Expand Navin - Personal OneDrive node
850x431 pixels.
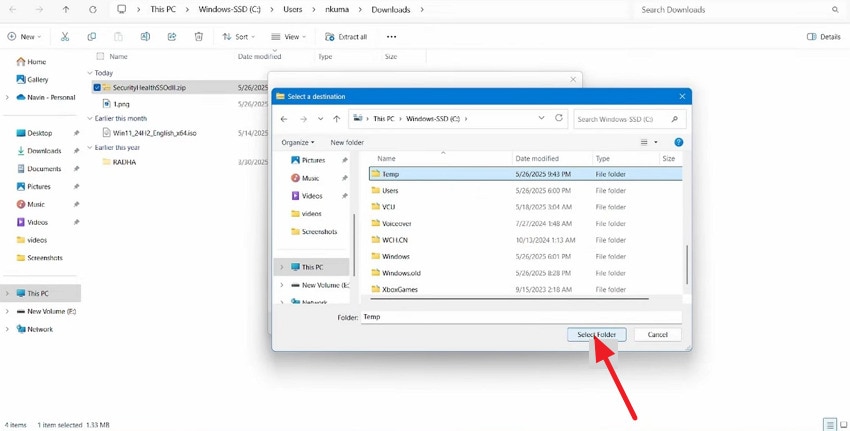[x=7, y=98]
